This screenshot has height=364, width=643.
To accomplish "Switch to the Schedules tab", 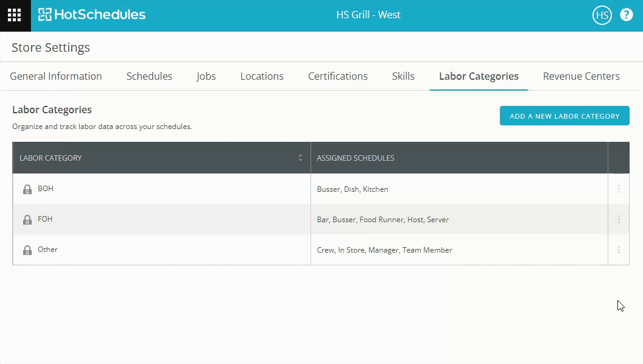I will 149,76.
